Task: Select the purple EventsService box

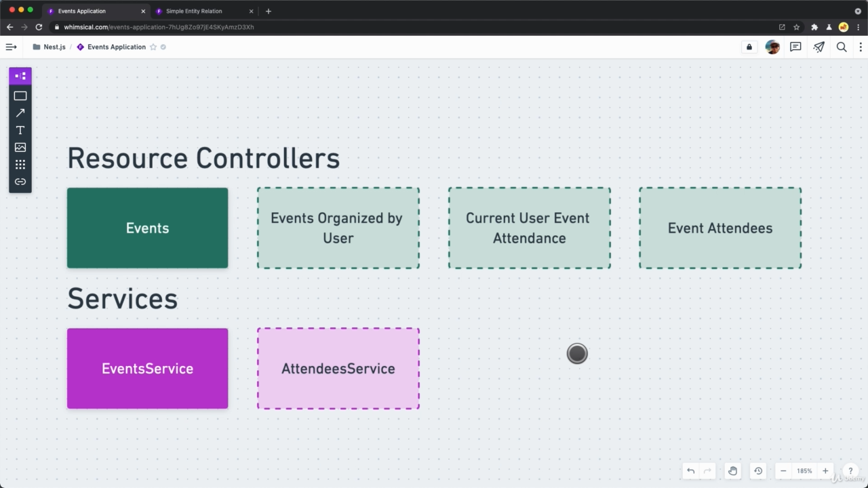Action: (x=147, y=369)
